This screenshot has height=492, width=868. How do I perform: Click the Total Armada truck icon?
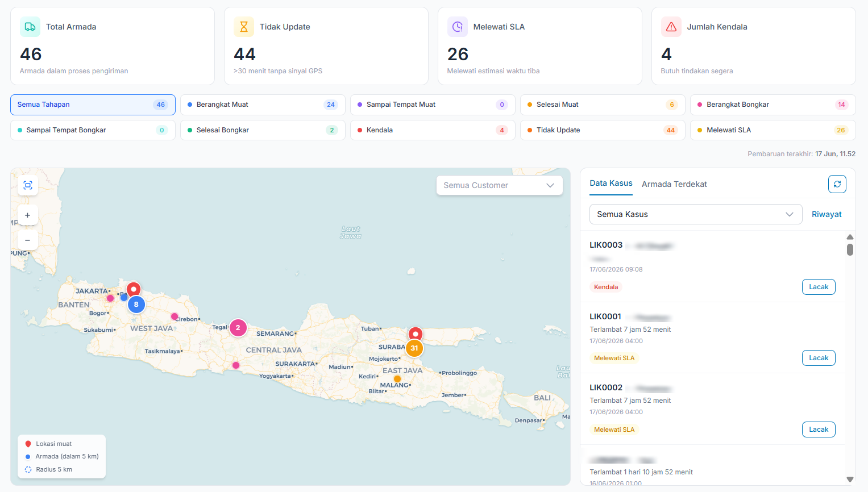tap(30, 27)
